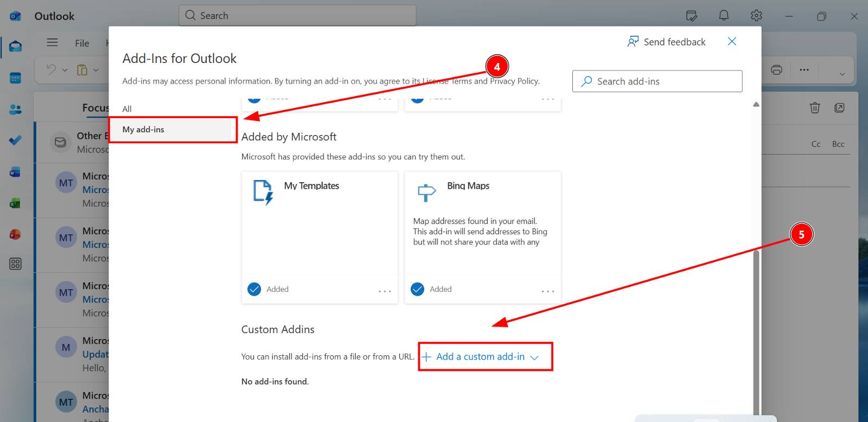The image size is (868, 422).
Task: Click the Search add-ins field
Action: point(657,81)
